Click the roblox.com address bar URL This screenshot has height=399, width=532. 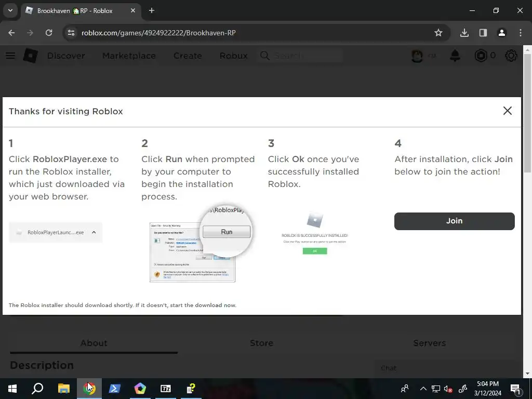pyautogui.click(x=158, y=33)
